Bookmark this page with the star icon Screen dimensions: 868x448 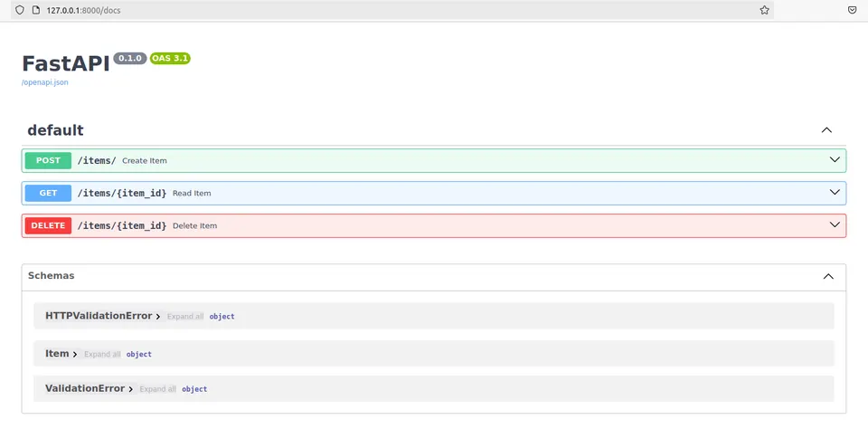[765, 10]
